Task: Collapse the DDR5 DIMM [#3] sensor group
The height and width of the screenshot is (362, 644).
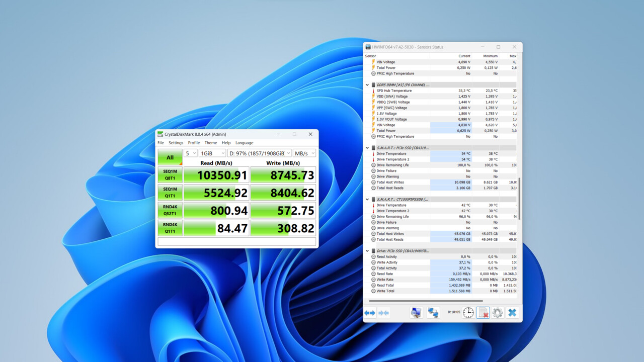Action: (367, 85)
